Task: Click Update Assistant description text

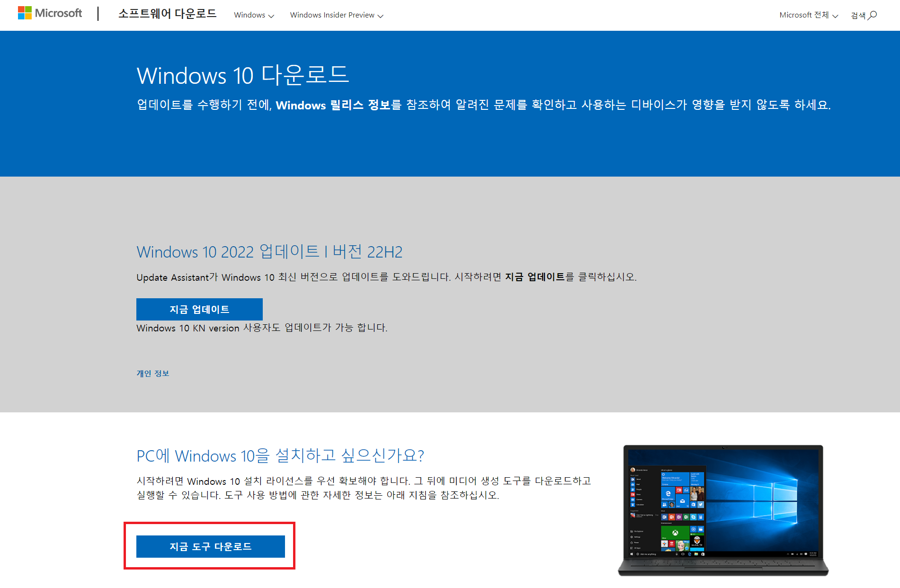Action: pos(386,277)
